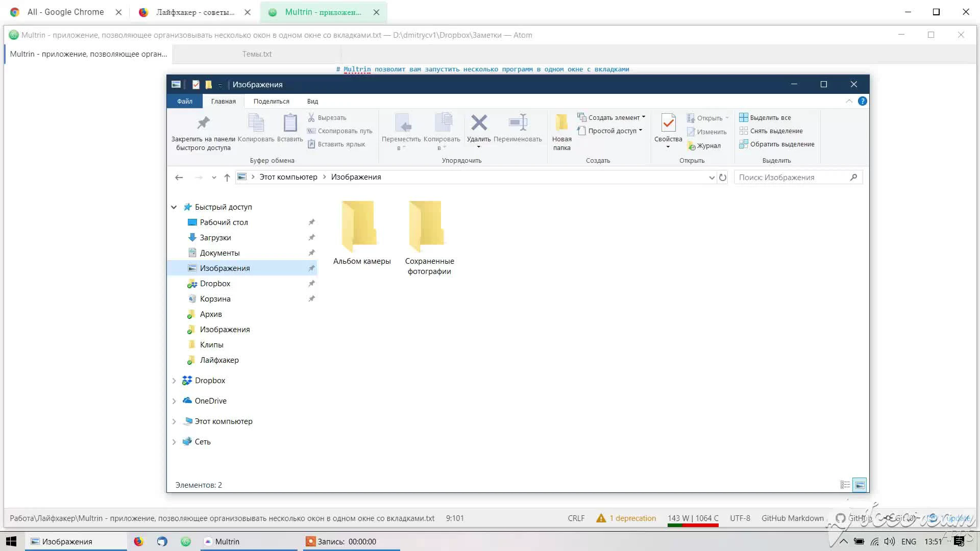The height and width of the screenshot is (551, 980).
Task: Click the Properties checkmark icon
Action: pos(668,123)
